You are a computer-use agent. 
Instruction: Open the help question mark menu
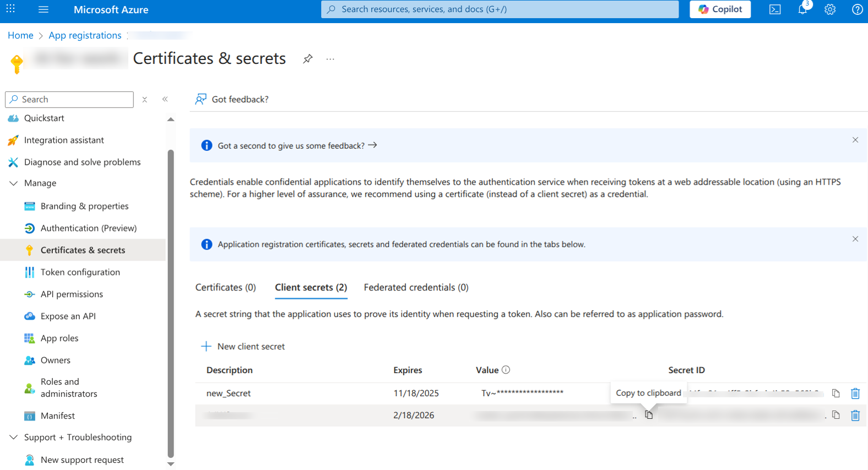(857, 9)
